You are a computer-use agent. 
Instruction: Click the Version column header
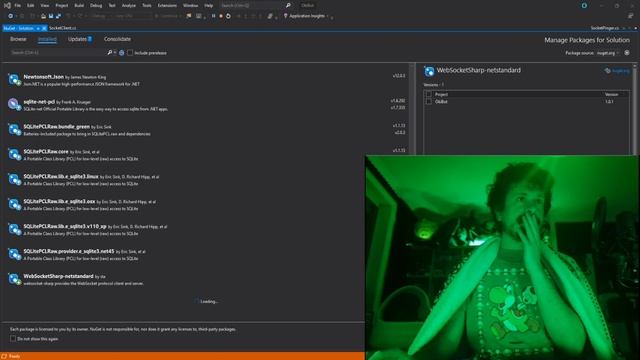click(x=611, y=94)
